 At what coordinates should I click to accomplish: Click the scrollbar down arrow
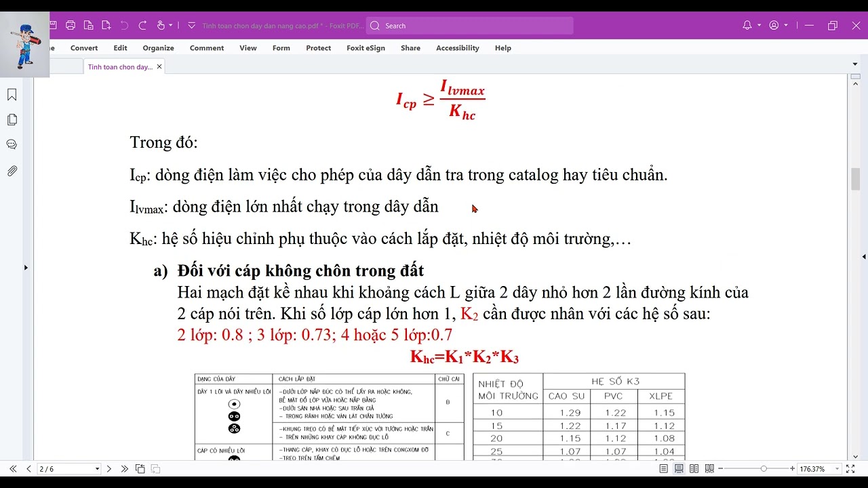click(855, 456)
